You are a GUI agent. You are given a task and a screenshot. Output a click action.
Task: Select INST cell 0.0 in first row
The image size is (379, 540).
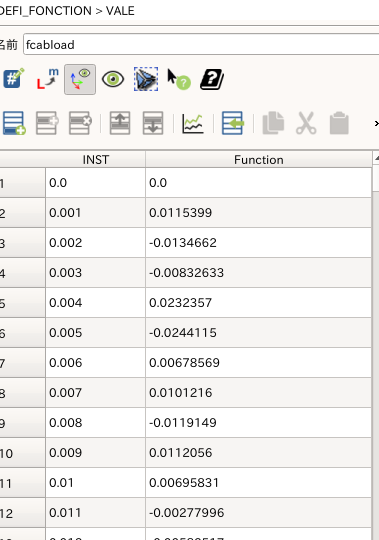point(95,183)
